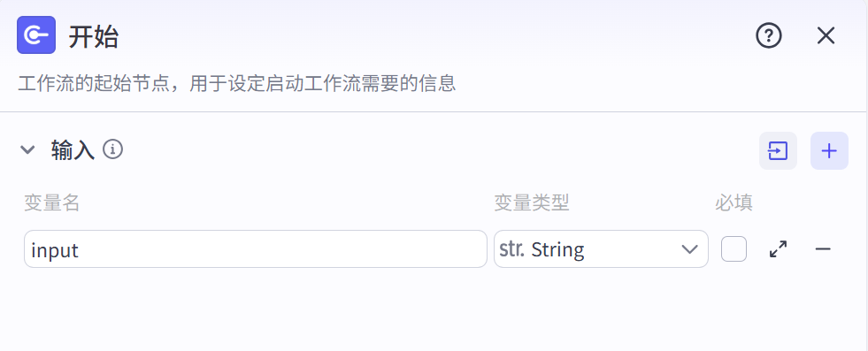Click the 输入 section heading label
The height and width of the screenshot is (351, 868).
point(73,149)
